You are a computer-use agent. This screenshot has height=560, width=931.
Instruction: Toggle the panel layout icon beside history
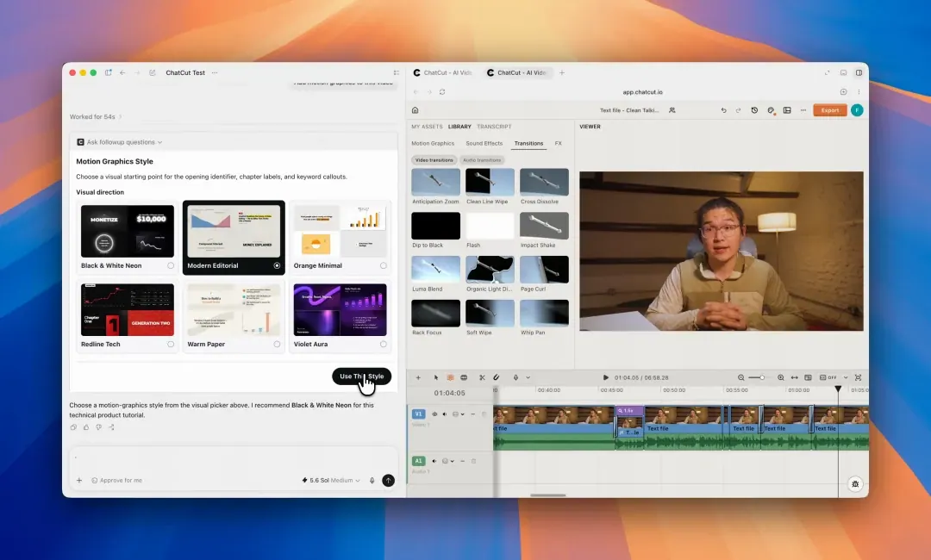787,110
